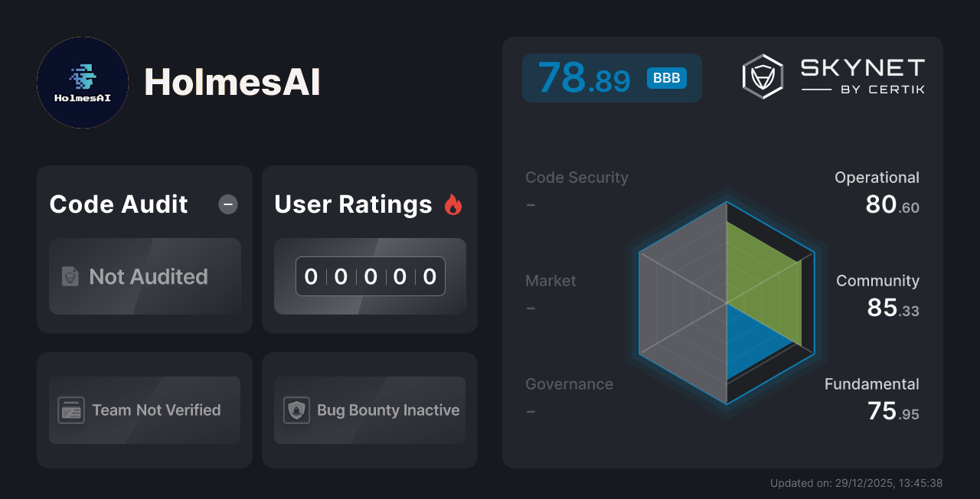This screenshot has height=499, width=980.
Task: Click the Skynet hexagon shield logo
Action: (761, 76)
